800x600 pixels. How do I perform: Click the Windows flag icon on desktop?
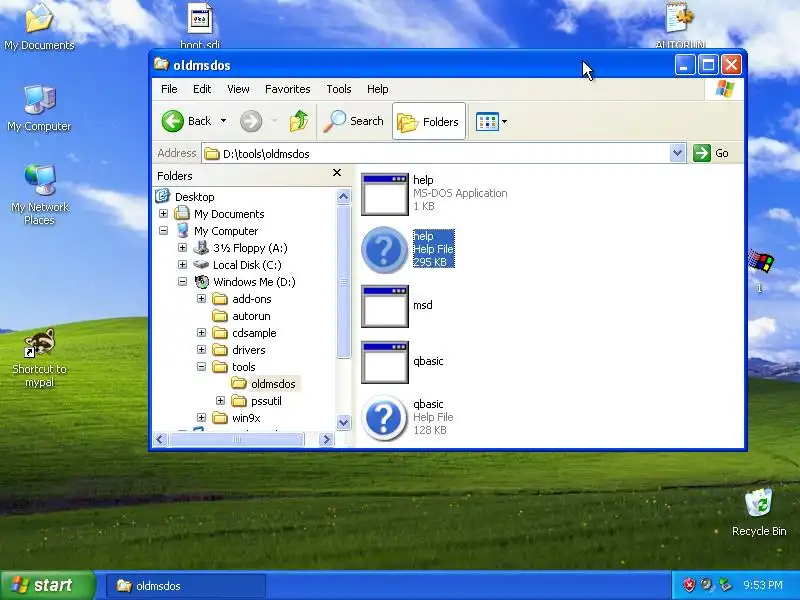pyautogui.click(x=761, y=262)
